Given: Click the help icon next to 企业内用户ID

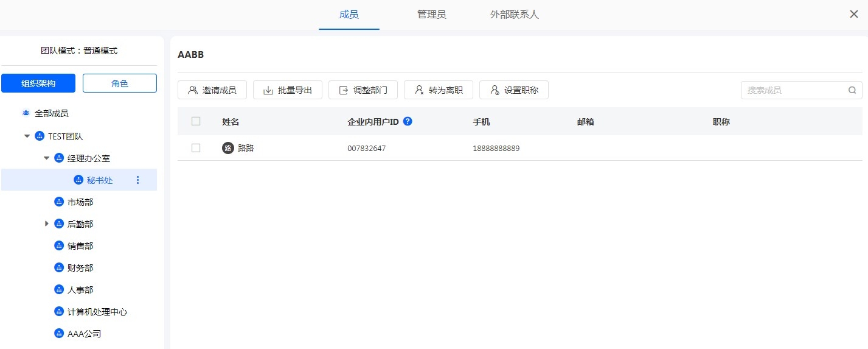Looking at the screenshot, I should tap(408, 121).
